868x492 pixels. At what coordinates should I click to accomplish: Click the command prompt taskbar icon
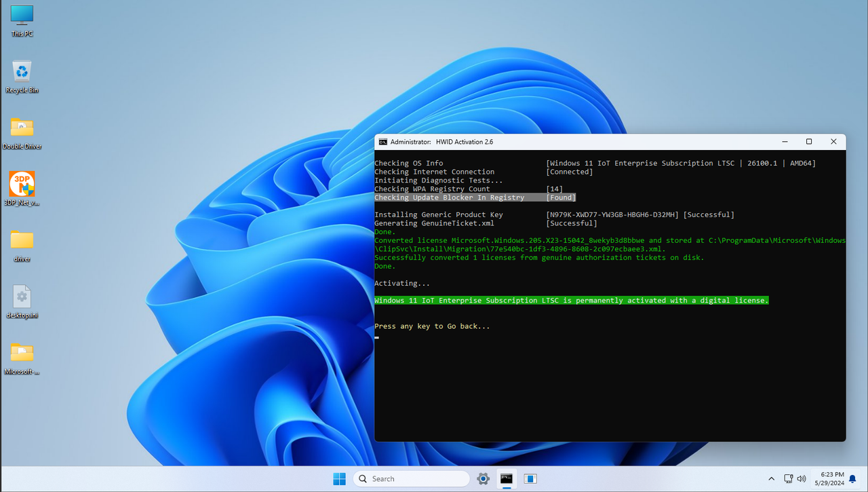(x=507, y=478)
